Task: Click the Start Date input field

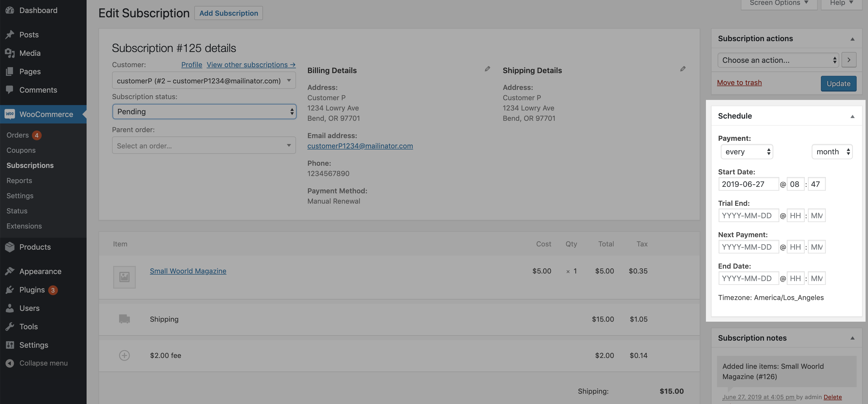Action: pos(748,184)
